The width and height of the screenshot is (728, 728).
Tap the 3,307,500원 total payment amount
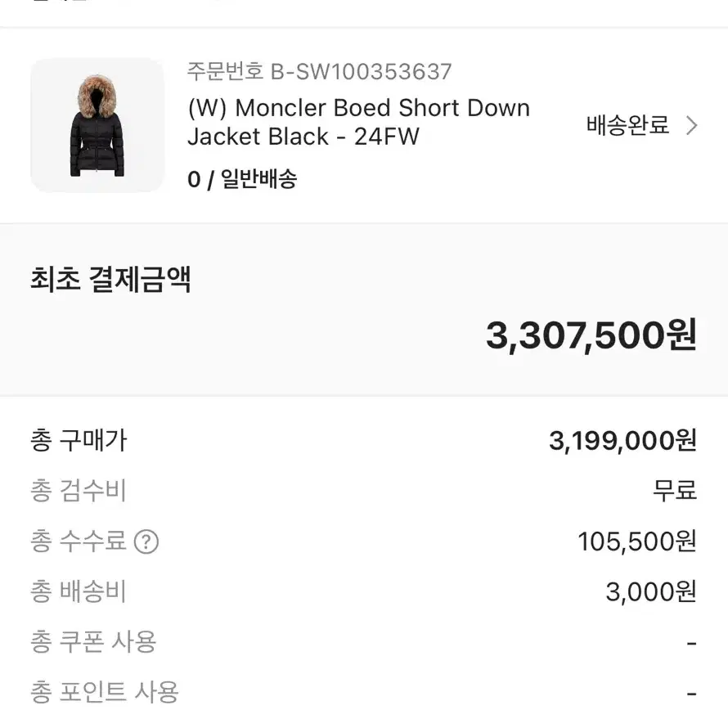[591, 335]
